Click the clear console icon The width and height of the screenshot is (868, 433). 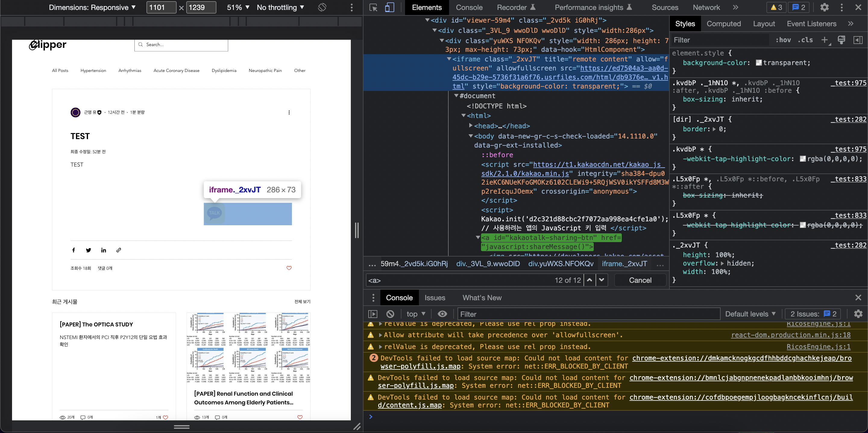[390, 314]
